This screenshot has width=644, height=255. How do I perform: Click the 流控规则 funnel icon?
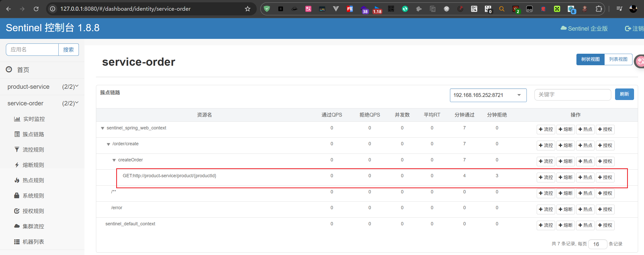point(17,150)
